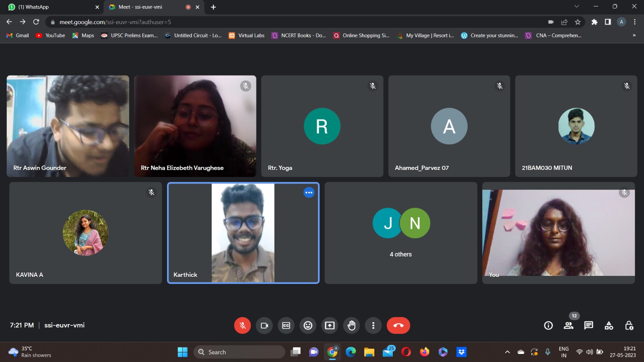Image resolution: width=644 pixels, height=362 pixels.
Task: Unmute the microphone in the call controls
Action: 242,325
